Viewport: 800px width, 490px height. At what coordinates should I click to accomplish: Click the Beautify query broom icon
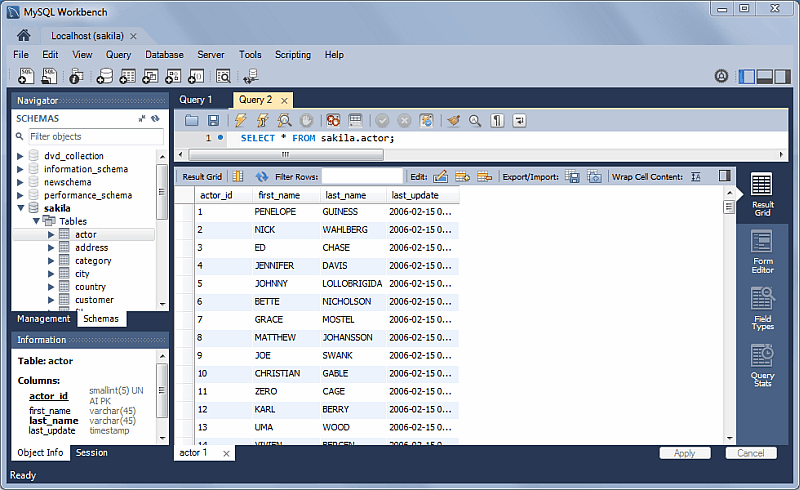point(453,120)
